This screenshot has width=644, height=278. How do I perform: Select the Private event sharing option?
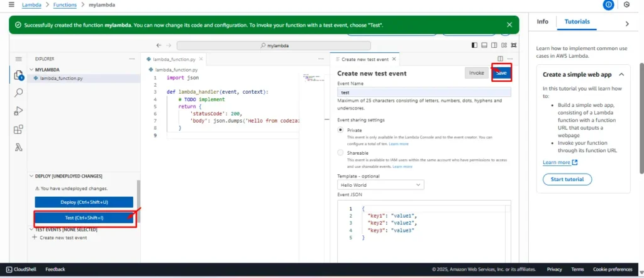pos(340,130)
